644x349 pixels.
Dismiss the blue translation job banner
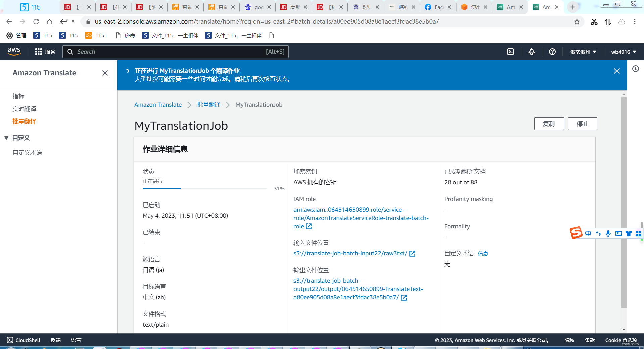coord(617,71)
